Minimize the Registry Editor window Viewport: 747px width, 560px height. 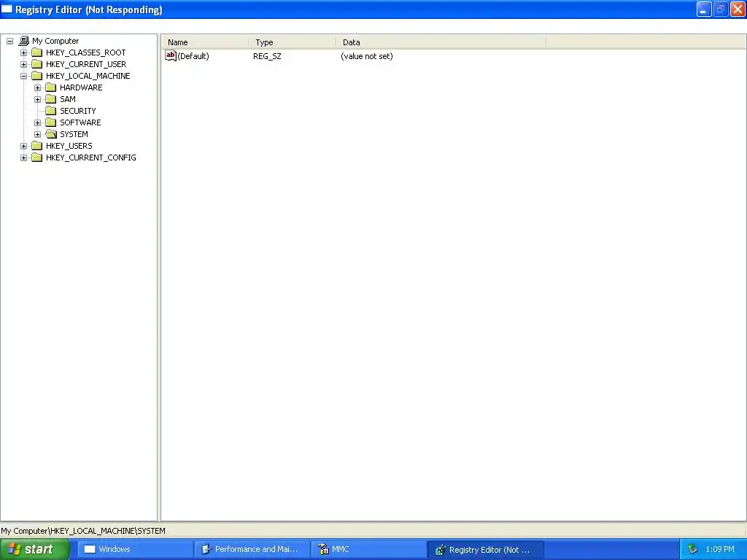(704, 9)
